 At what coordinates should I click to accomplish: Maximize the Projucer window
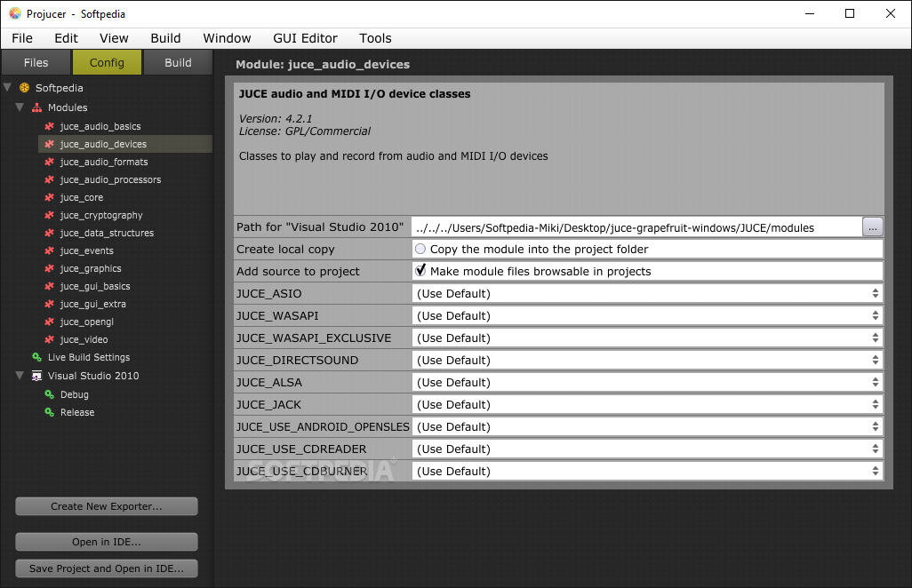point(850,13)
